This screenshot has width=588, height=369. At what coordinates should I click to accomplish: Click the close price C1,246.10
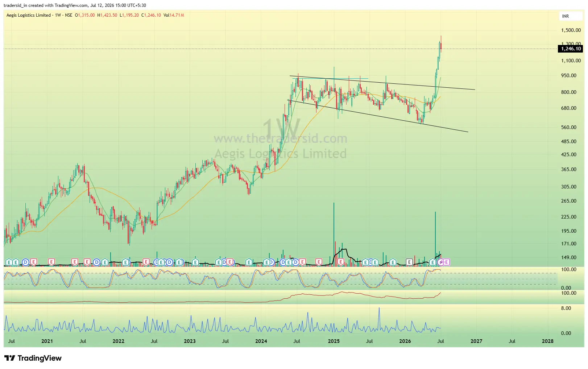pyautogui.click(x=151, y=15)
